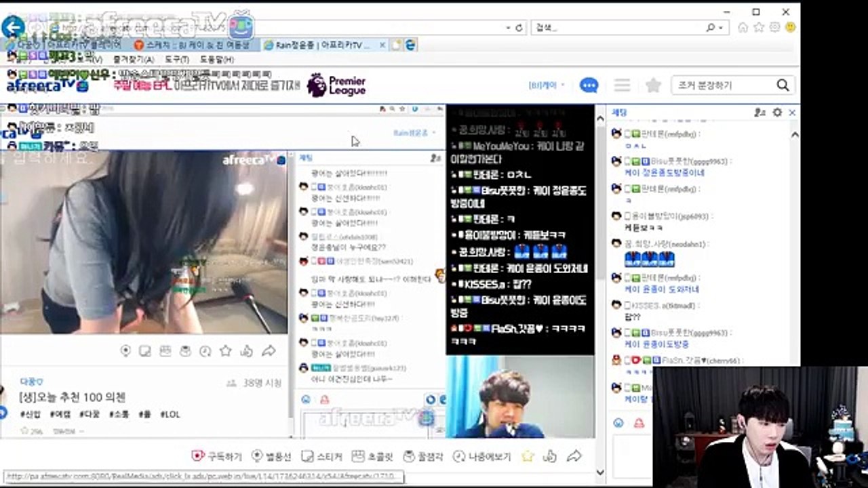Click the sticker icon below the embedded player
The image size is (868, 488).
pyautogui.click(x=145, y=351)
